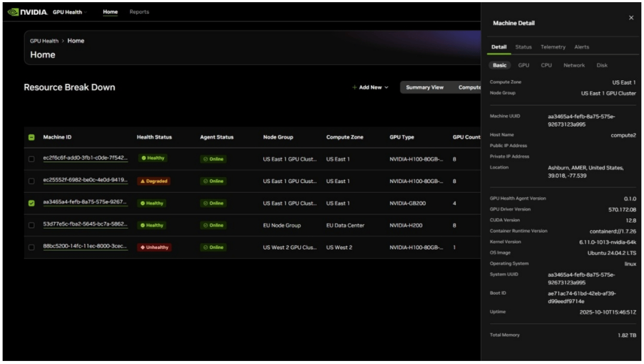Click the Resource Break Down heading
The width and height of the screenshot is (644, 364).
click(70, 88)
